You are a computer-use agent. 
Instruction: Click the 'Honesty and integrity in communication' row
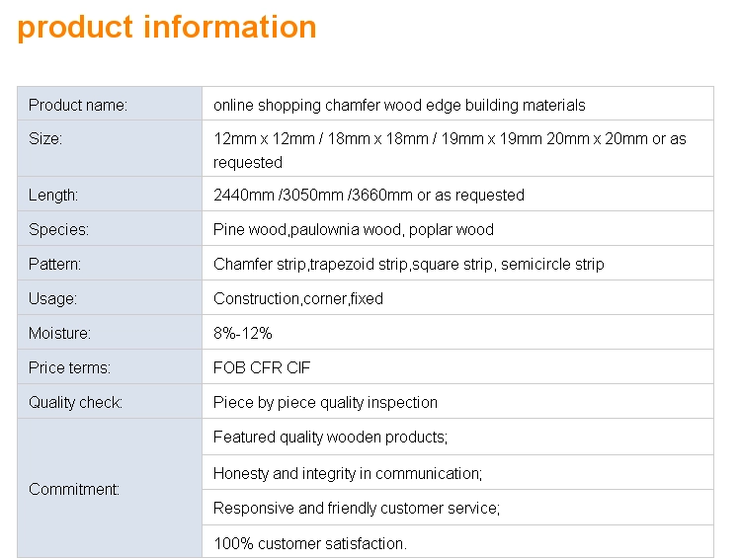coord(457,472)
